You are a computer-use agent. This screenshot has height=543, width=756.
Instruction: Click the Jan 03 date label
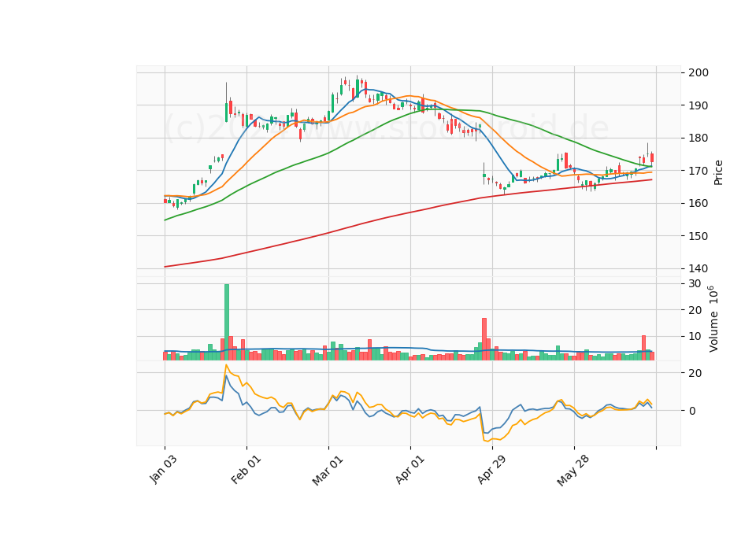[163, 469]
